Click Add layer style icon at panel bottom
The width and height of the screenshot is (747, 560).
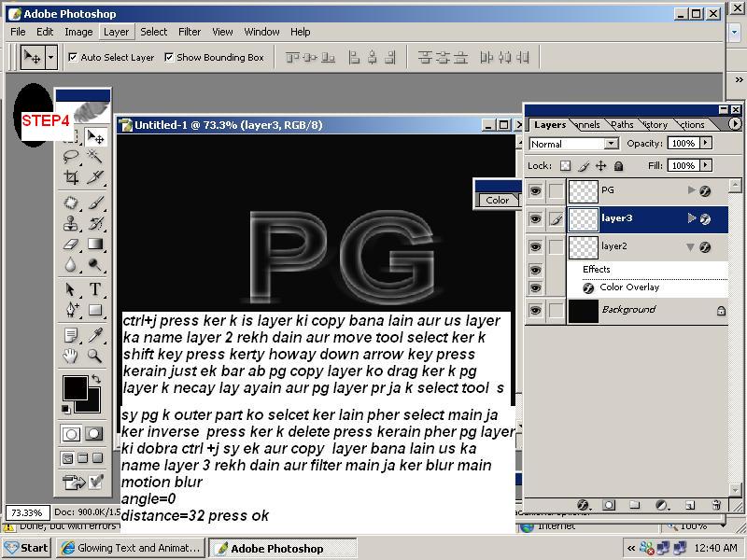point(583,505)
